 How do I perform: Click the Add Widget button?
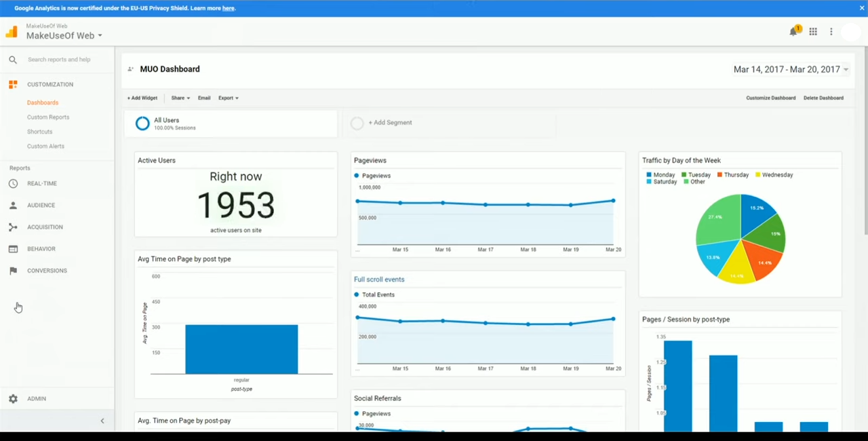pos(142,98)
